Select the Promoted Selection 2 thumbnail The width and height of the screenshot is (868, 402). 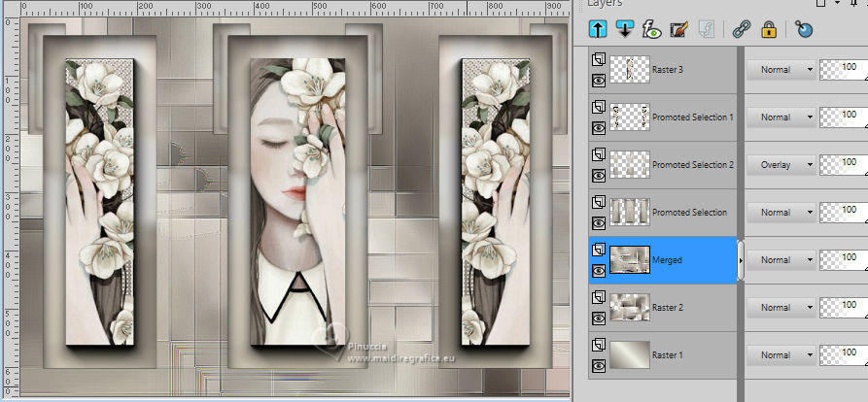[x=630, y=165]
